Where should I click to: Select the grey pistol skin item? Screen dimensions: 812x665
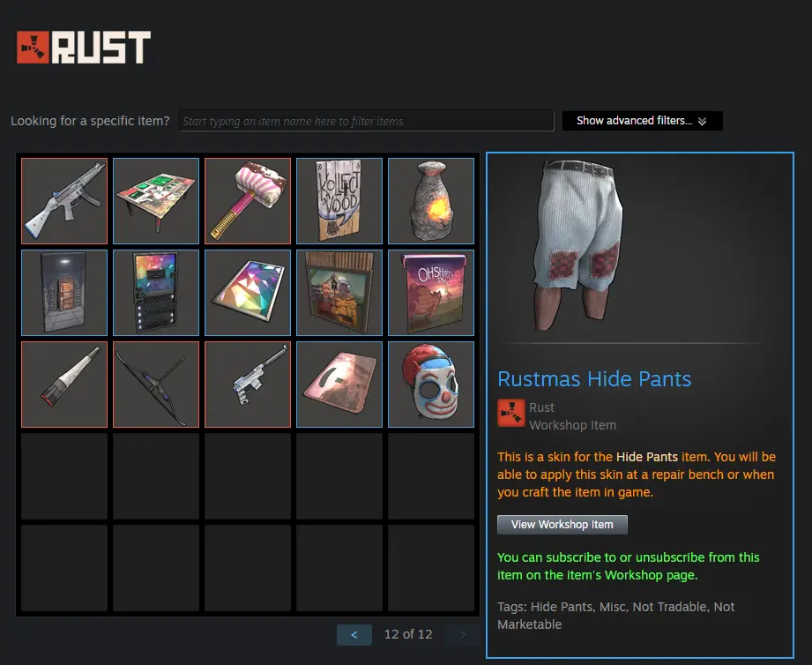(248, 385)
